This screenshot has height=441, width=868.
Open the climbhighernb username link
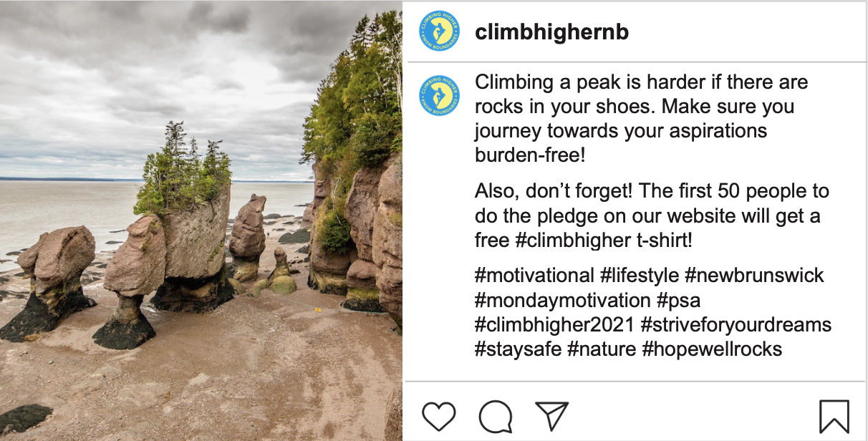coord(551,32)
